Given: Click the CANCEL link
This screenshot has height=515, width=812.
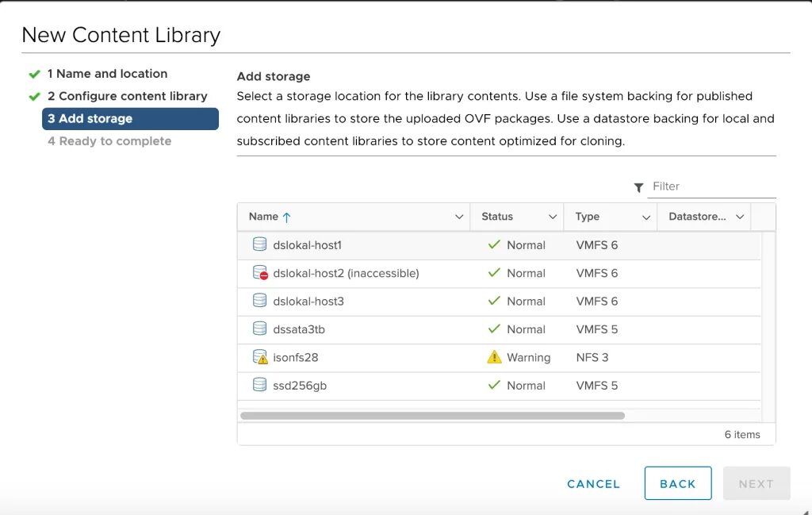Looking at the screenshot, I should 593,483.
